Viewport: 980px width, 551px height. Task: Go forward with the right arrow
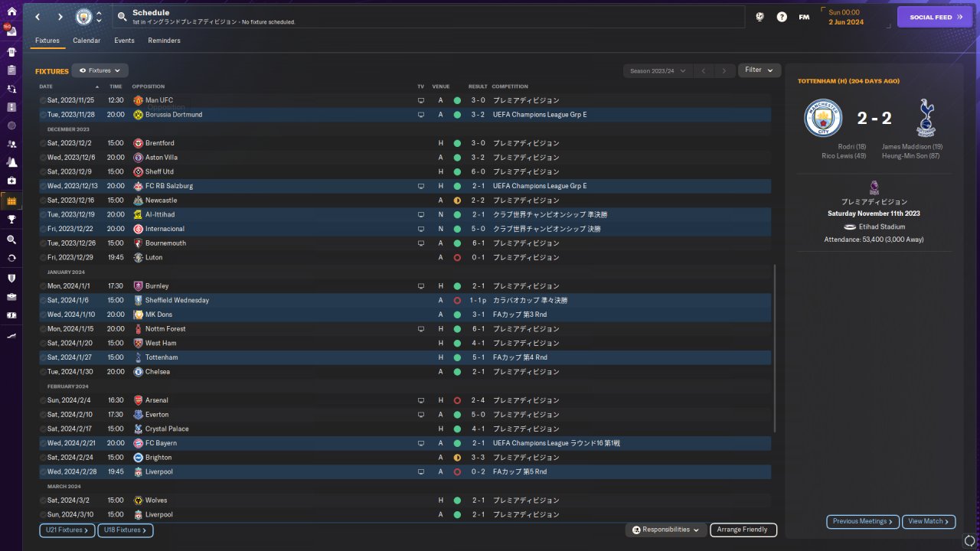(60, 17)
